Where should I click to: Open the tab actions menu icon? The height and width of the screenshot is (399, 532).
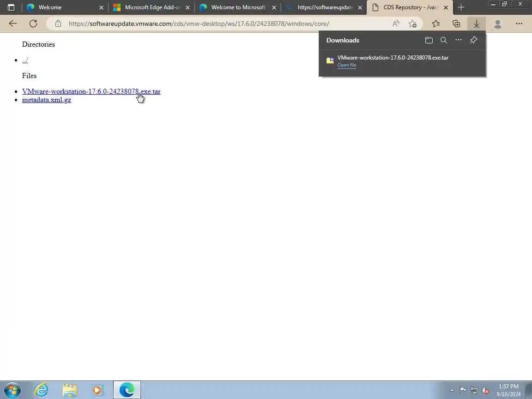point(11,7)
